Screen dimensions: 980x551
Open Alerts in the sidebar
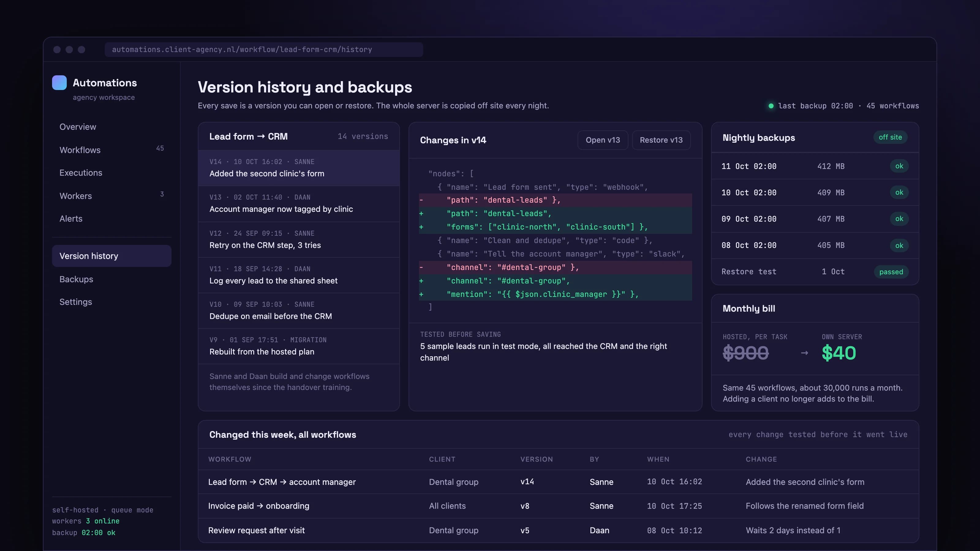[111, 219]
